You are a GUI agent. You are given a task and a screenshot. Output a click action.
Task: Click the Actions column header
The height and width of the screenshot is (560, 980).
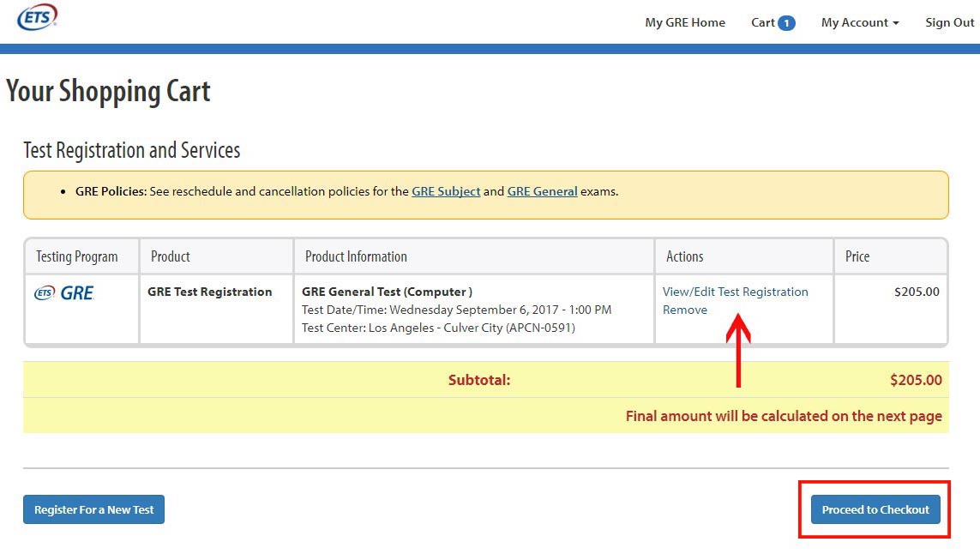point(684,256)
